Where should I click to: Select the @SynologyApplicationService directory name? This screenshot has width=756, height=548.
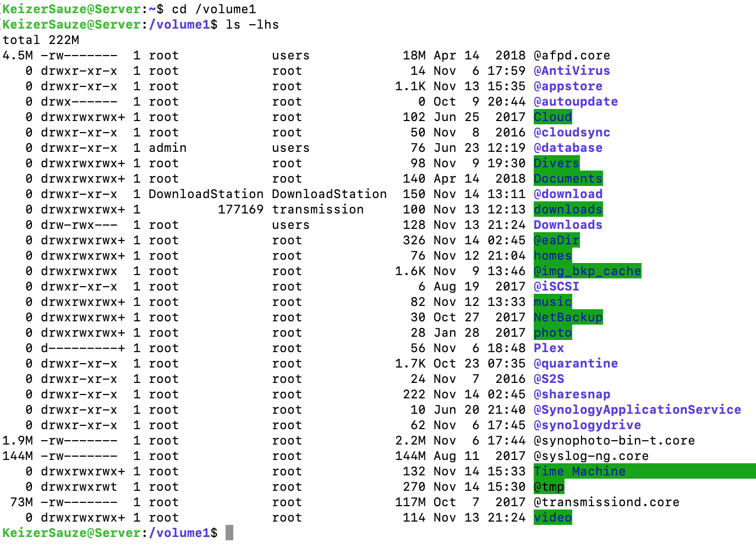(637, 409)
